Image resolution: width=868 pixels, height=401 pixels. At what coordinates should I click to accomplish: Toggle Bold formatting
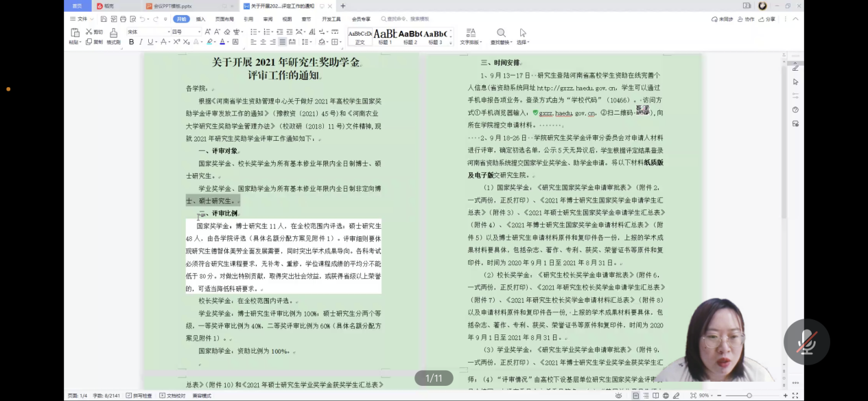130,43
